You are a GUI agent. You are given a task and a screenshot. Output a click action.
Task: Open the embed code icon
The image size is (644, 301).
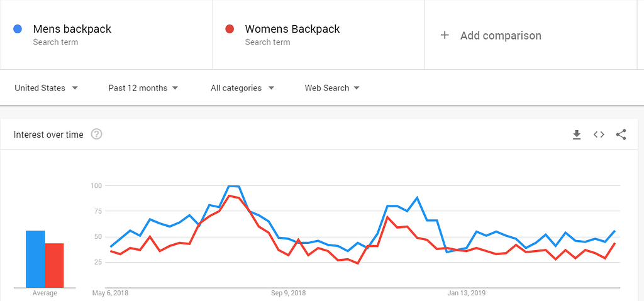pos(599,134)
